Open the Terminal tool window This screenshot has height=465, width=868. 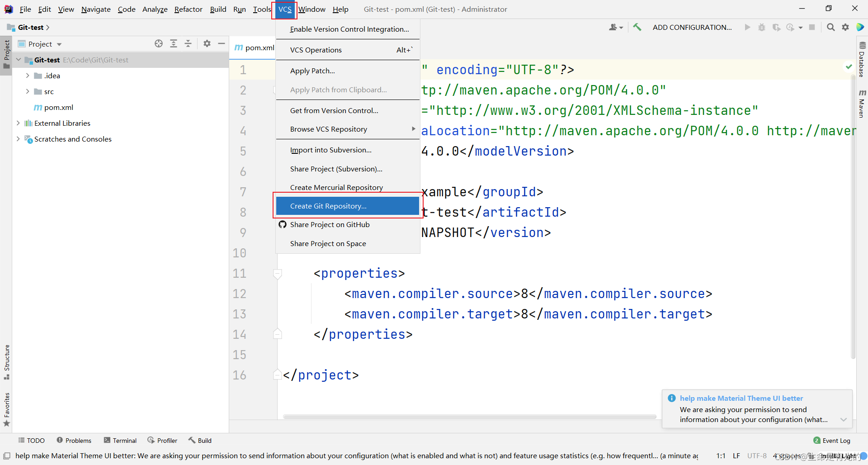point(120,440)
